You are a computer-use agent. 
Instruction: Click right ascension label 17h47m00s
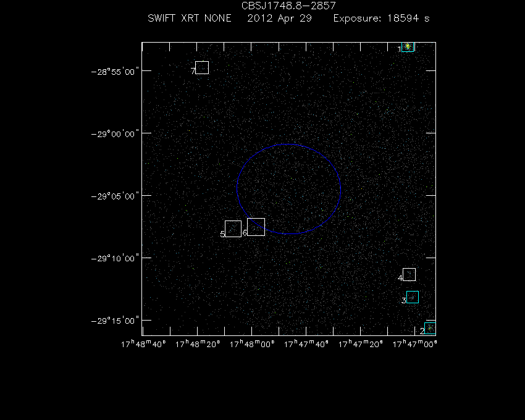pyautogui.click(x=414, y=344)
